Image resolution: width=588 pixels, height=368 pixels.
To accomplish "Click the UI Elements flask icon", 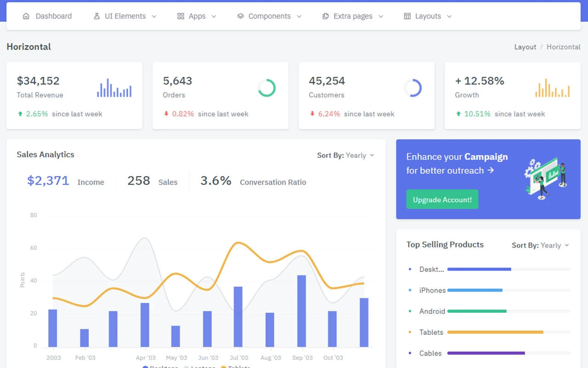I will pyautogui.click(x=96, y=16).
